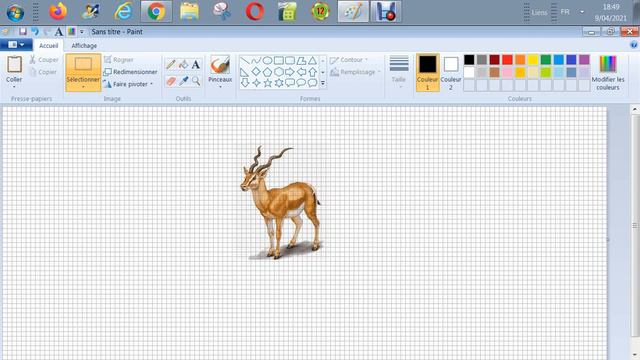Click the Pinceaux brush icon
Image resolution: width=640 pixels, height=360 pixels.
click(220, 65)
